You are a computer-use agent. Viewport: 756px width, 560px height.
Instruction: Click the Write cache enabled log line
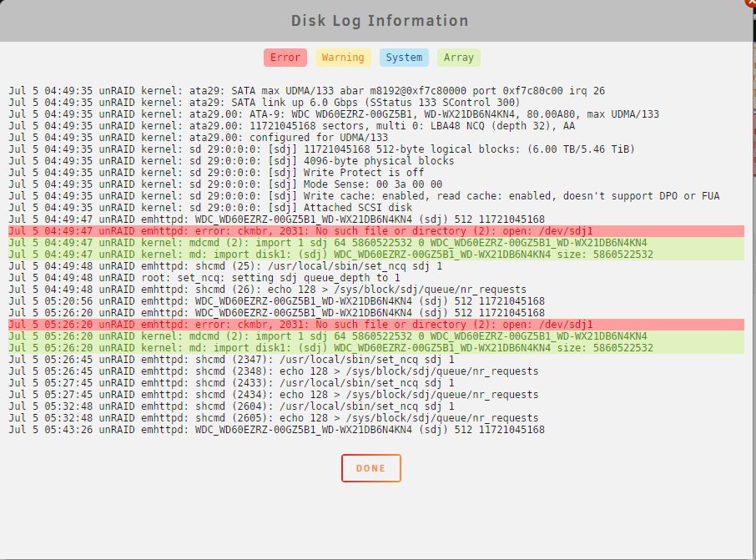(364, 196)
